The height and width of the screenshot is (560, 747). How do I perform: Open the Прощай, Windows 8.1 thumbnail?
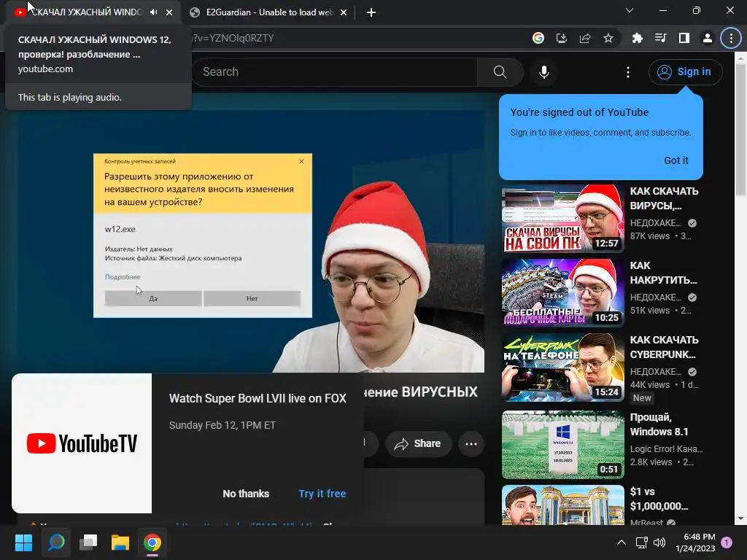coord(562,444)
